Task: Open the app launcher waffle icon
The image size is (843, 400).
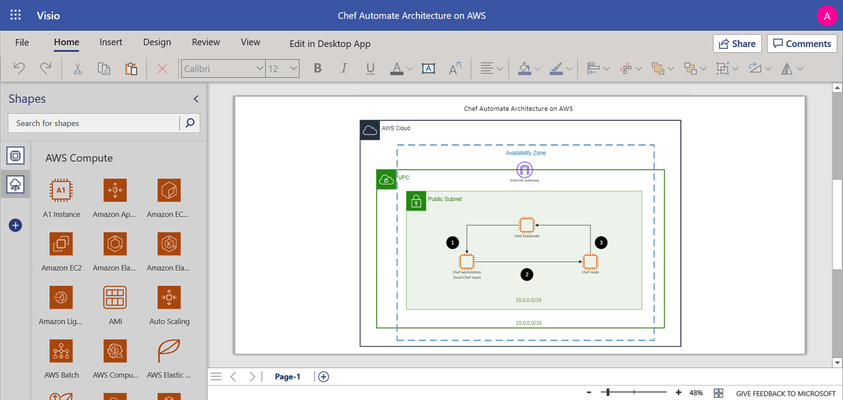Action: click(x=16, y=15)
